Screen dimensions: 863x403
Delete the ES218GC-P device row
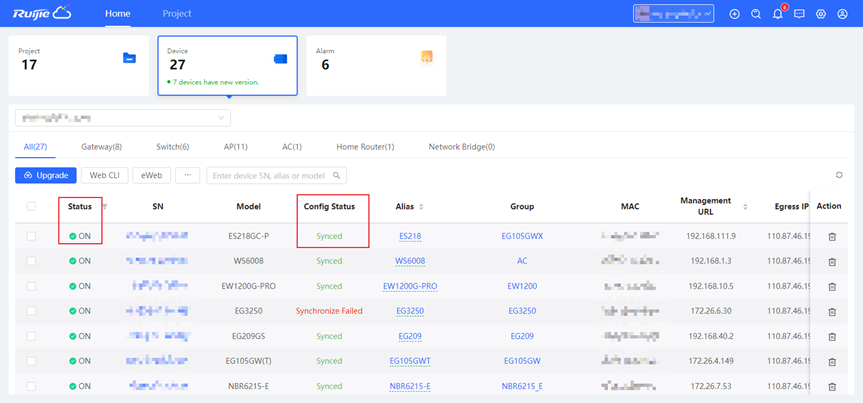(x=832, y=236)
